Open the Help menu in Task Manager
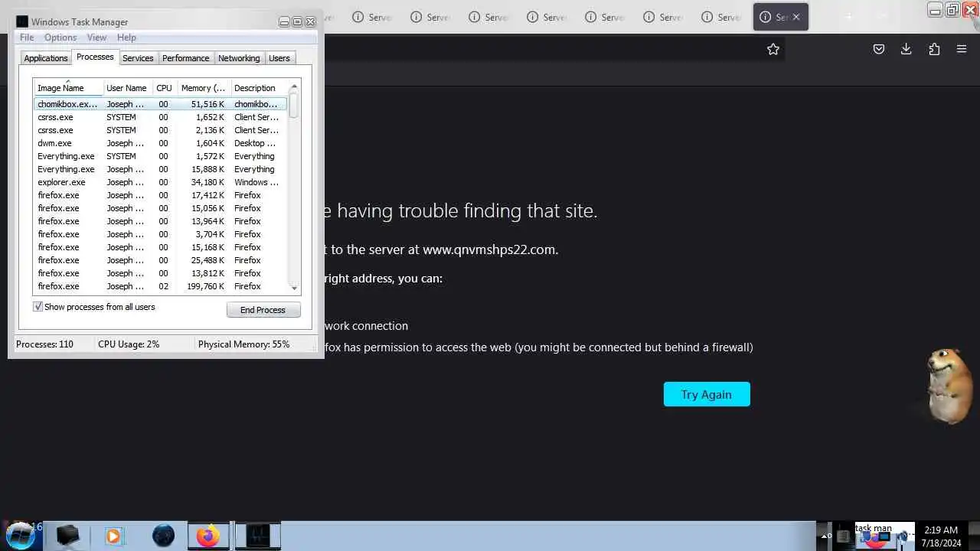The width and height of the screenshot is (980, 551). [126, 37]
